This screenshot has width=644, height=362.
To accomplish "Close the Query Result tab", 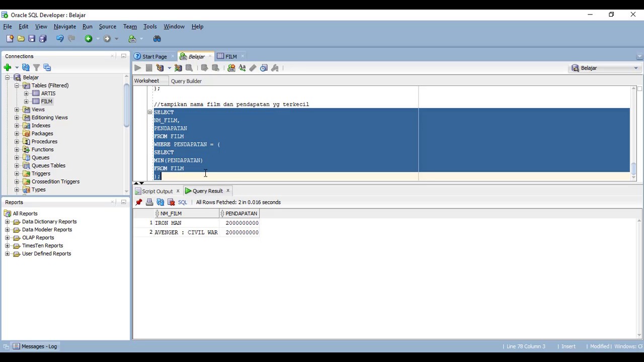I will click(228, 191).
